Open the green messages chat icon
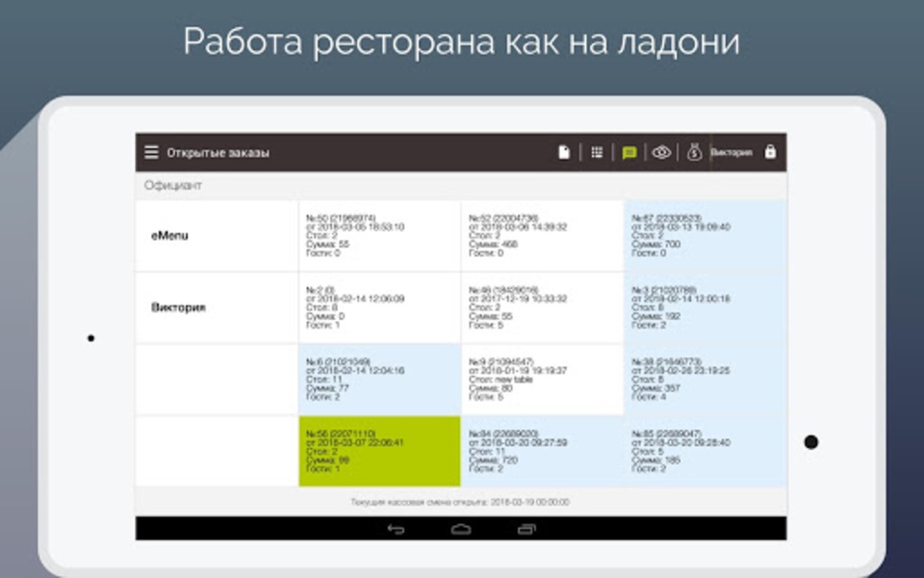Image resolution: width=924 pixels, height=578 pixels. (629, 153)
